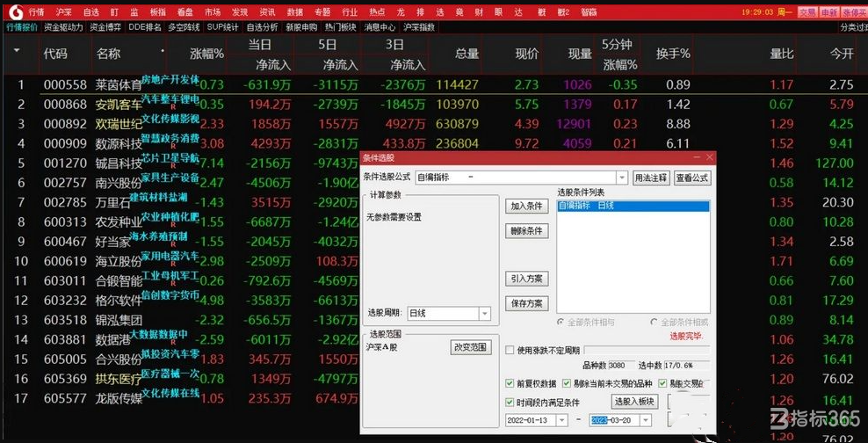Expand the 条件选股公式 combo box arrow

pos(622,178)
